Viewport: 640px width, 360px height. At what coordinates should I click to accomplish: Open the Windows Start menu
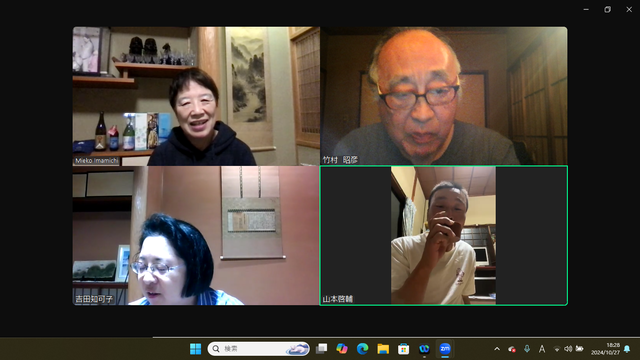[x=196, y=349]
